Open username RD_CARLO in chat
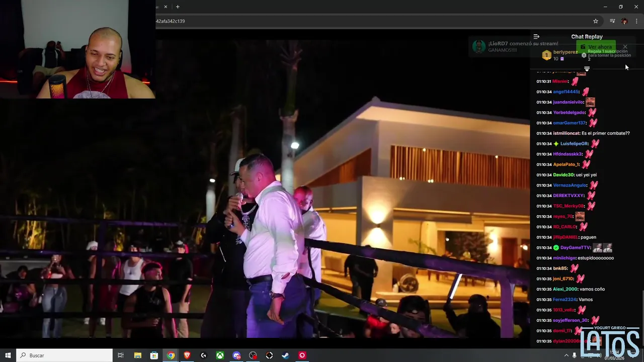Viewport: 644px width, 362px height. [x=565, y=227]
